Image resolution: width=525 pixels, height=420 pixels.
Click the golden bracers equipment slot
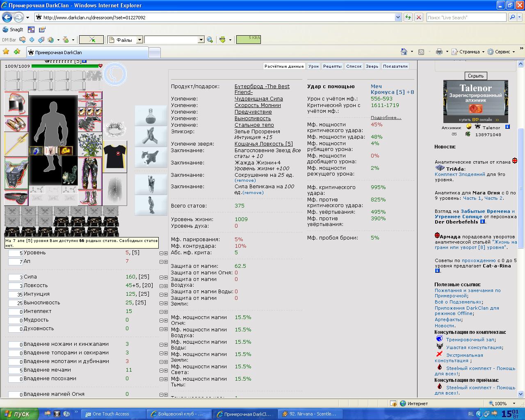(16, 124)
